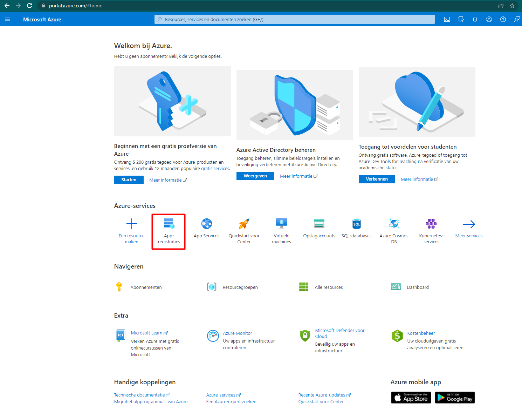The width and height of the screenshot is (522, 420).
Task: Click the Microsoft Learn badge icon
Action: [120, 336]
